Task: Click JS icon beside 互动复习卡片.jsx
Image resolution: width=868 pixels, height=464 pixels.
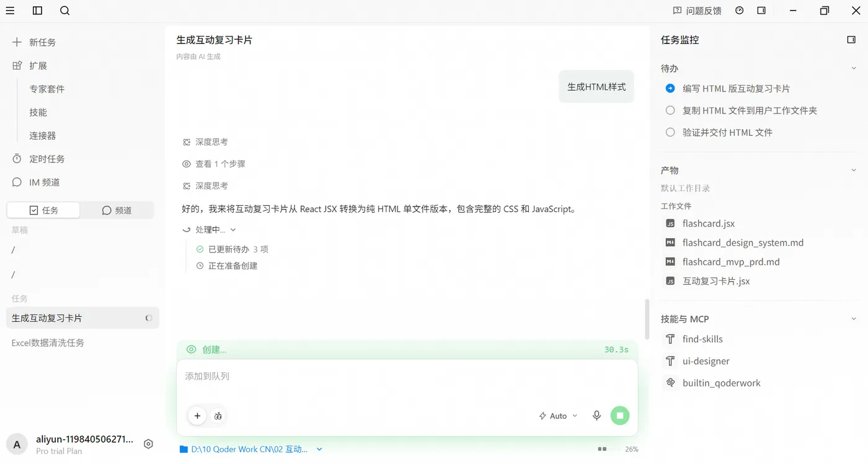Action: 670,281
